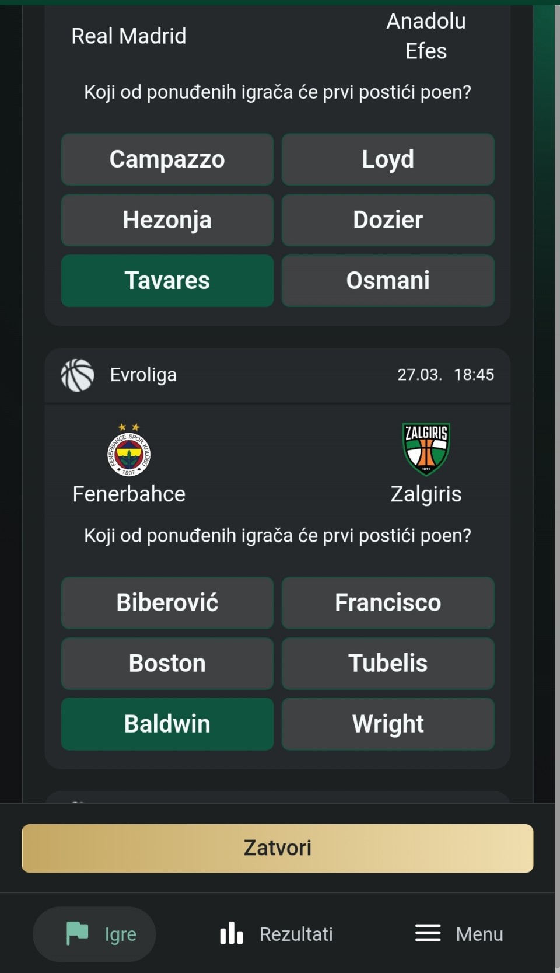
Task: Choose Osmani as first scorer
Action: [x=388, y=281]
